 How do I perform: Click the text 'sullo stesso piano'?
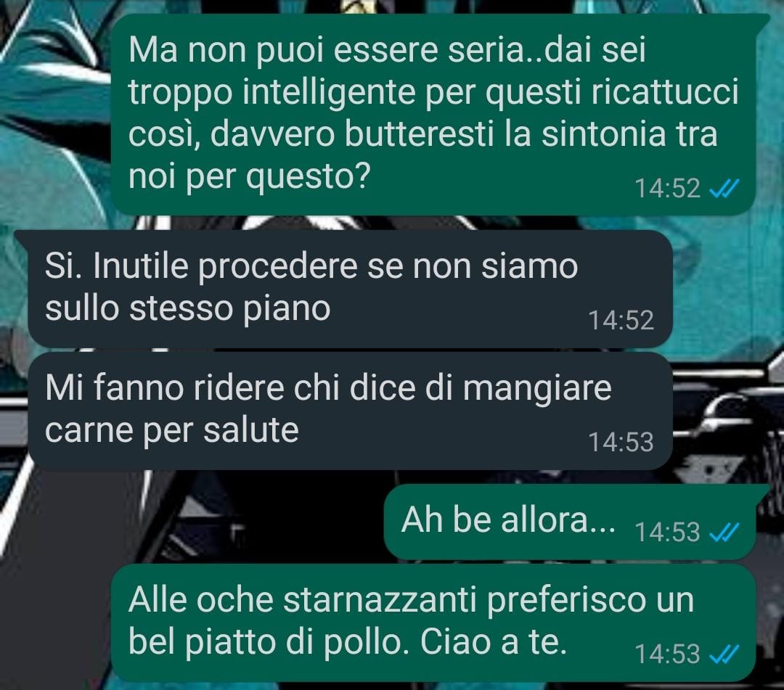pyautogui.click(x=187, y=308)
